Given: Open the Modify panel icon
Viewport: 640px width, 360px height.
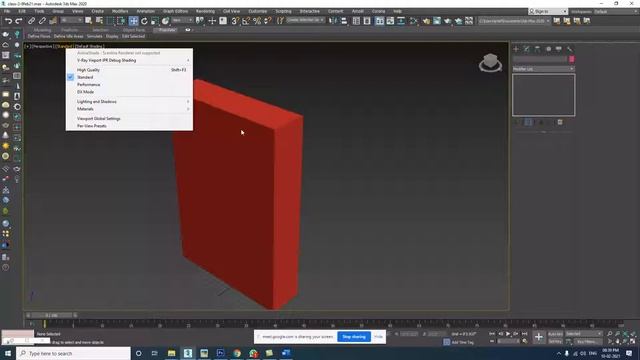Looking at the screenshot, I should (x=527, y=49).
